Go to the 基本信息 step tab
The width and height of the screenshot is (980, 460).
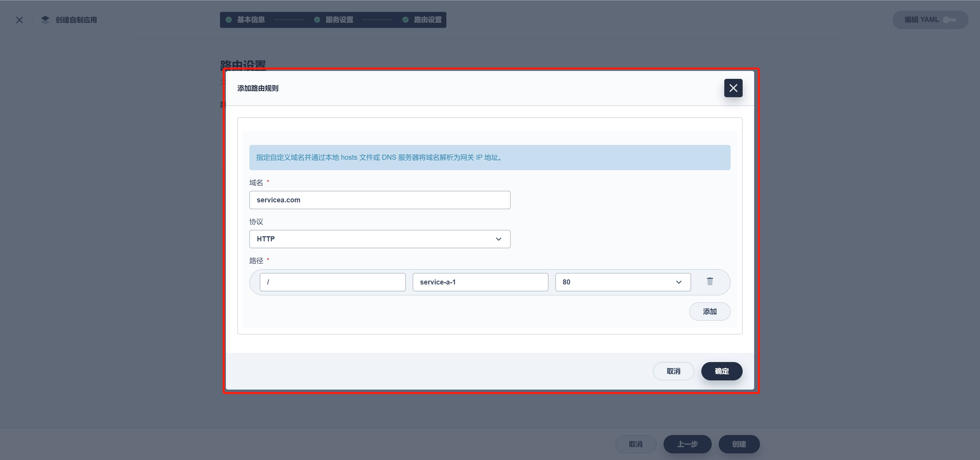(x=251, y=20)
